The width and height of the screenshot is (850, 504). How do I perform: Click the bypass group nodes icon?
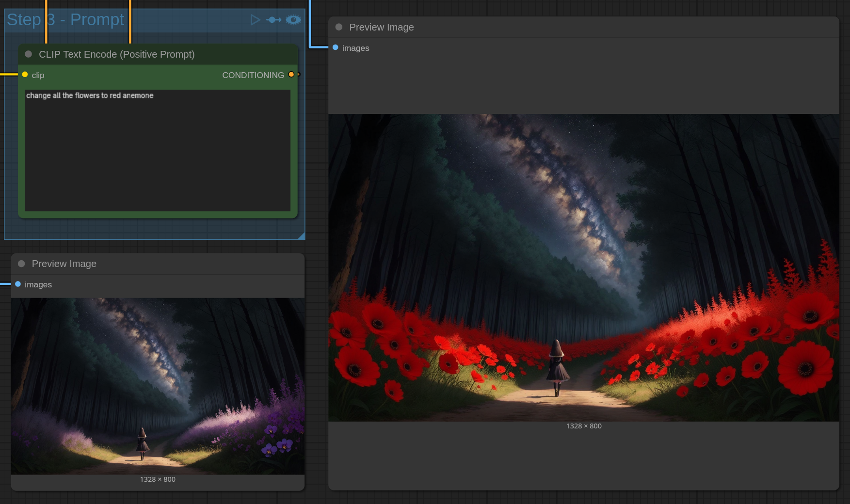tap(274, 20)
